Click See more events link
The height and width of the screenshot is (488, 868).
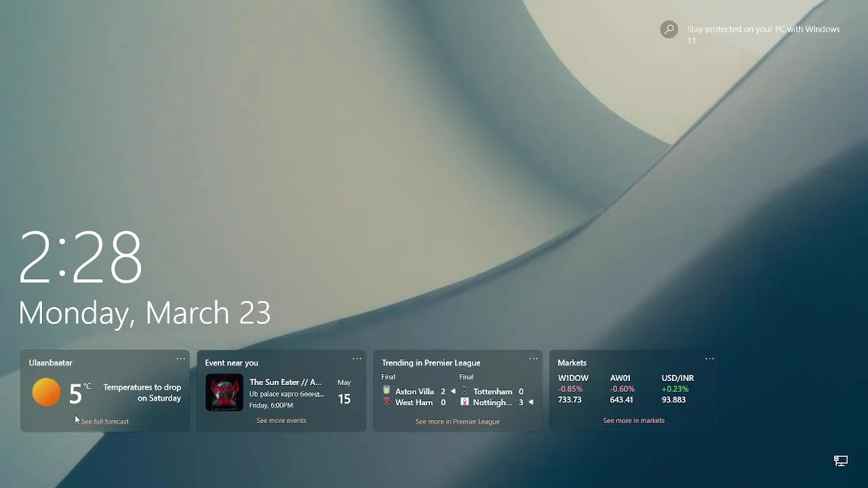[281, 421]
